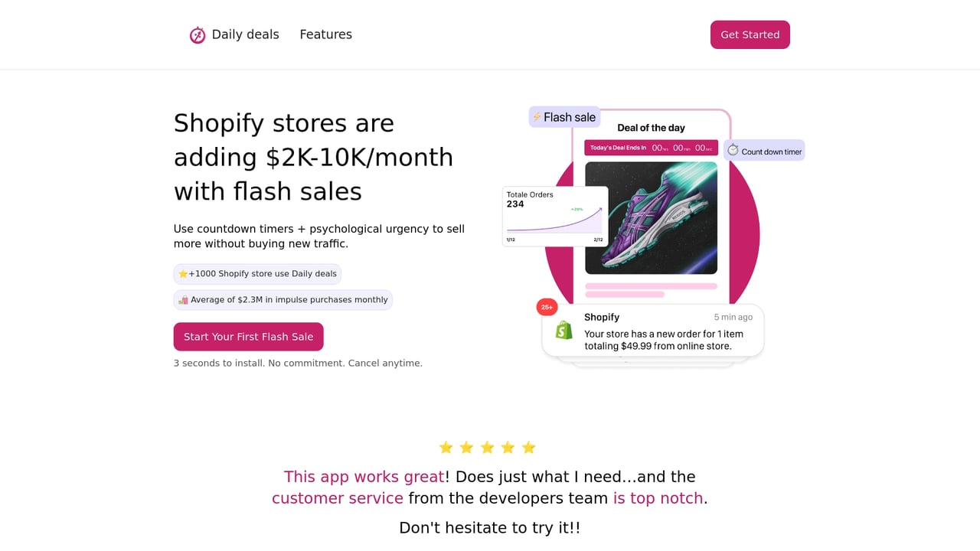Viewport: 980px width, 551px height.
Task: Select the first gold star in the rating row
Action: [446, 447]
